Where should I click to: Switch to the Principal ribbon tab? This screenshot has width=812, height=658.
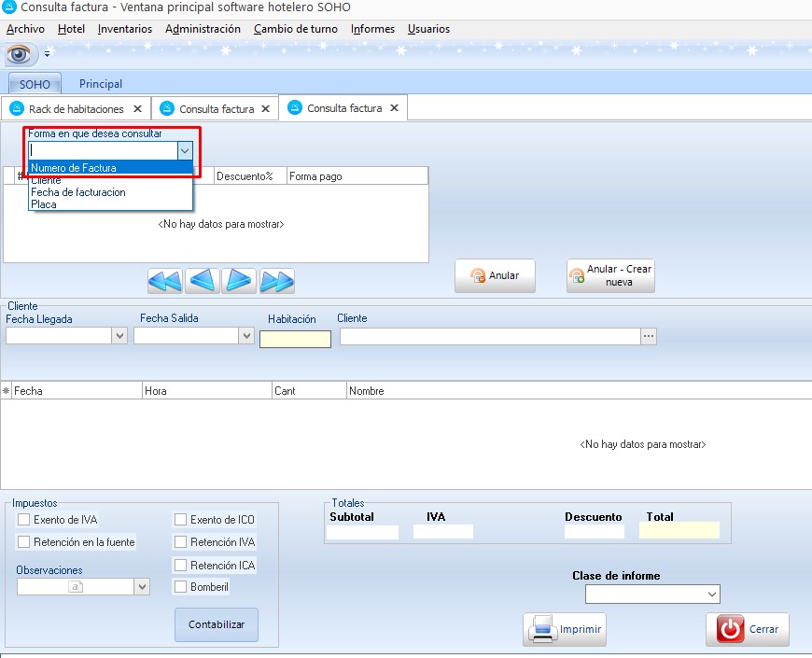point(101,84)
